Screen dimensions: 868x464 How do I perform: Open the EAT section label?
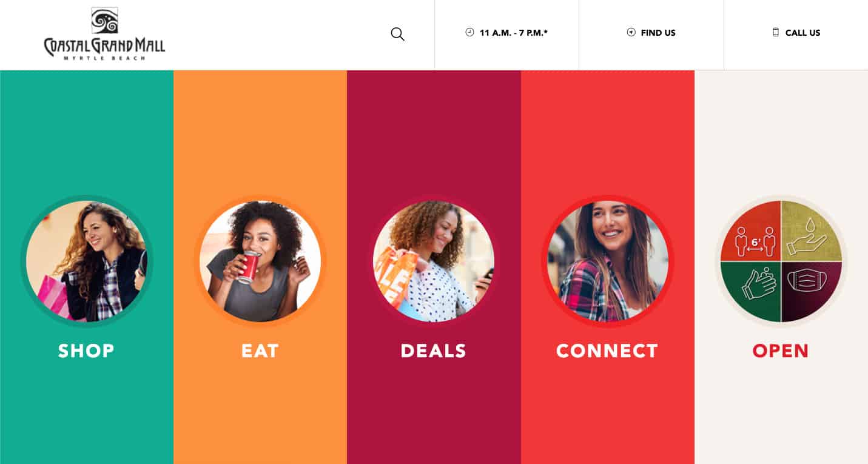tap(260, 351)
